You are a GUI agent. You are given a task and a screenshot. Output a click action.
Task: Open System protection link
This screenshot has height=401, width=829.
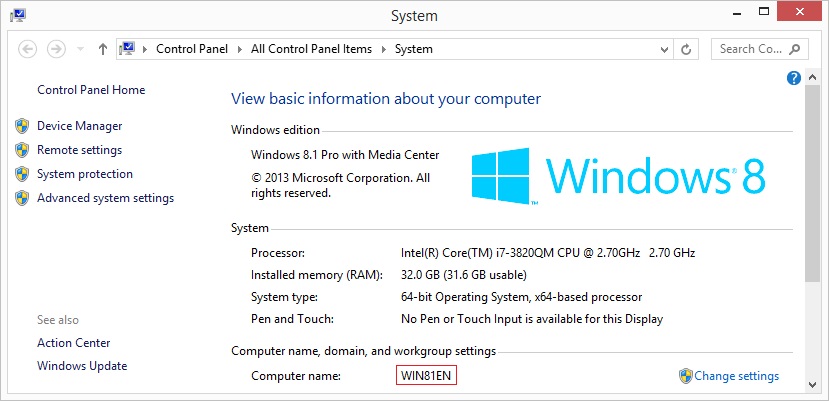click(85, 174)
